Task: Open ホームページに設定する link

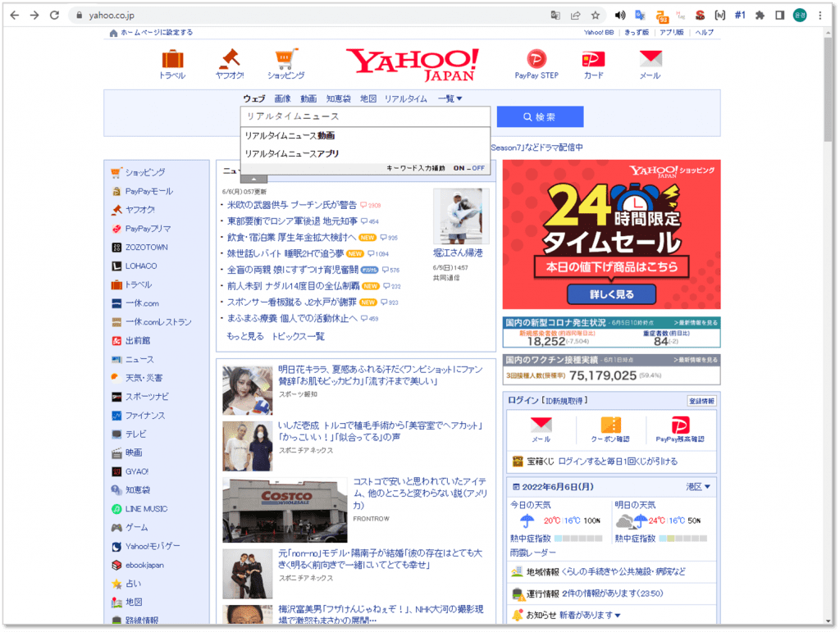Action: pos(157,32)
